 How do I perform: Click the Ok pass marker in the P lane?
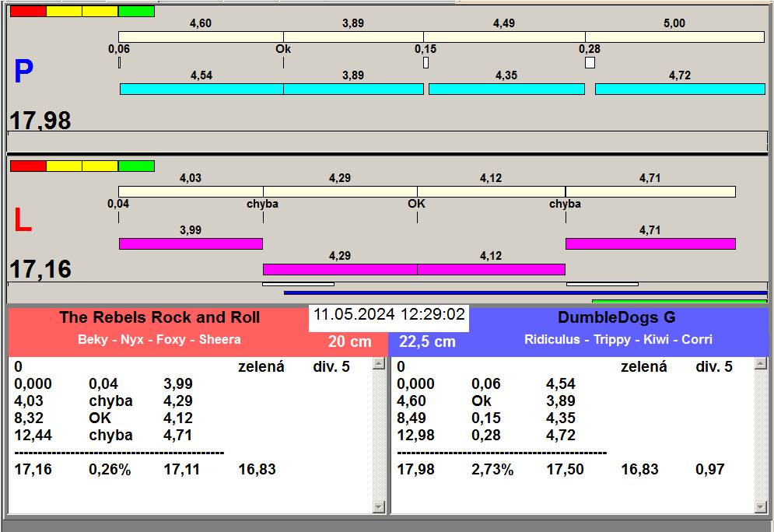pos(283,63)
